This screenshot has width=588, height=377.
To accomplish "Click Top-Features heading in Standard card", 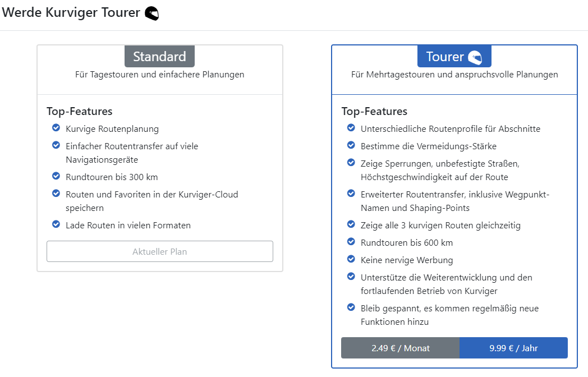I will tap(79, 111).
